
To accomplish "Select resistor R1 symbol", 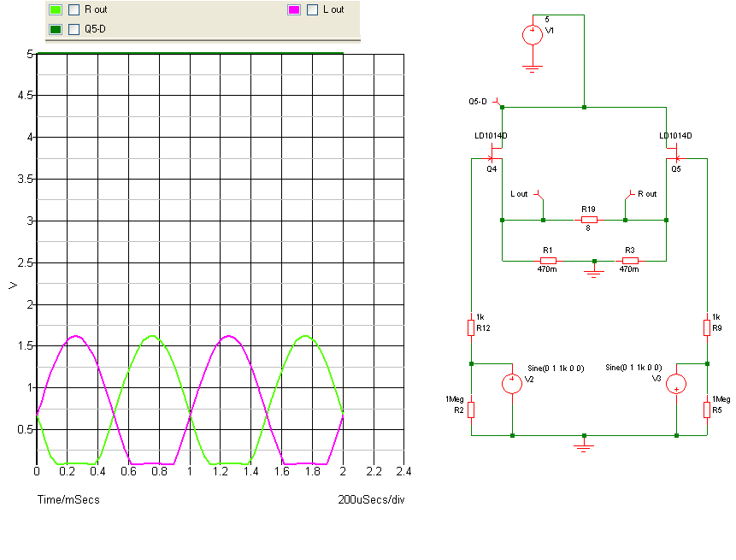I will (548, 261).
